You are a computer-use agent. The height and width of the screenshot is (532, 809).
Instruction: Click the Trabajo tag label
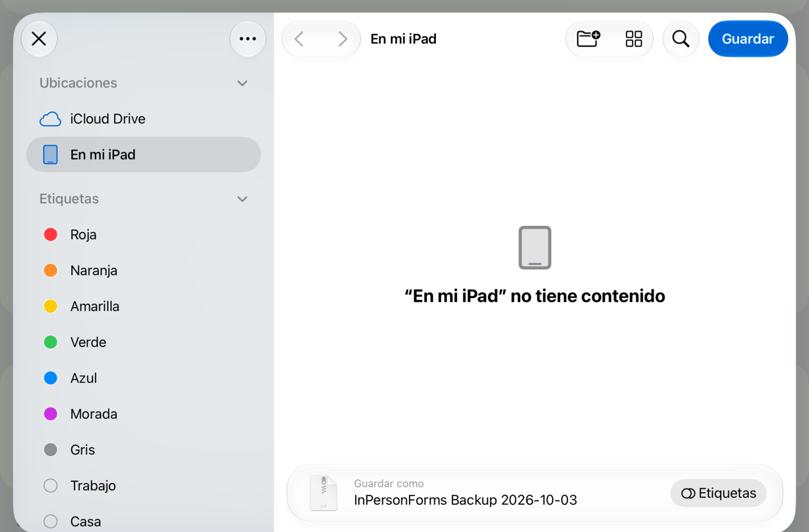(93, 486)
